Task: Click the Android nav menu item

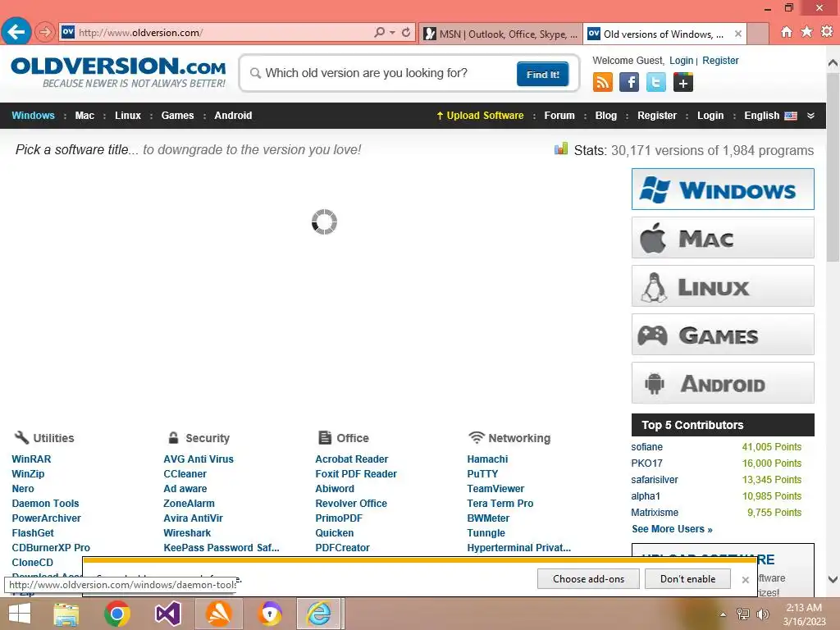Action: (x=233, y=115)
